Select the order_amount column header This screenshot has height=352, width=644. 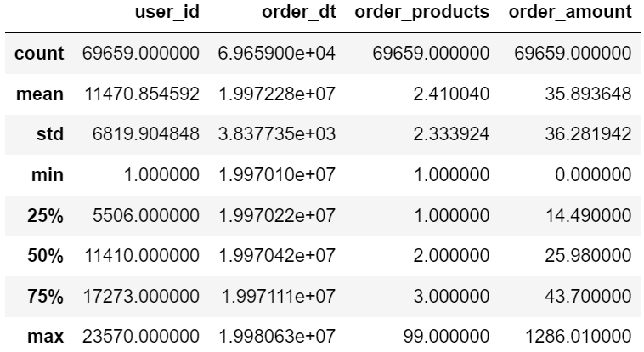pyautogui.click(x=570, y=12)
